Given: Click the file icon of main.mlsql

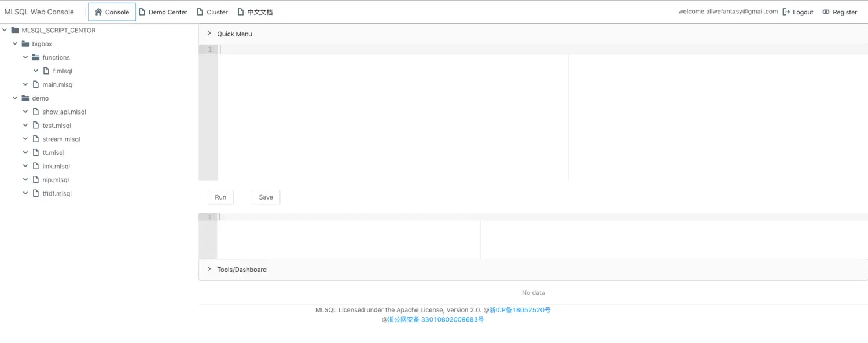Looking at the screenshot, I should pyautogui.click(x=36, y=84).
